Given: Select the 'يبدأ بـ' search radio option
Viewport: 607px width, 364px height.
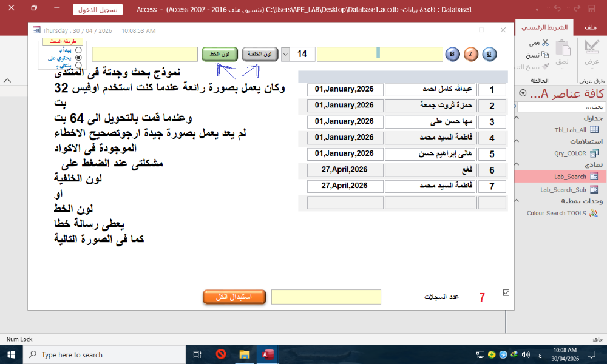Looking at the screenshot, I should click(78, 50).
